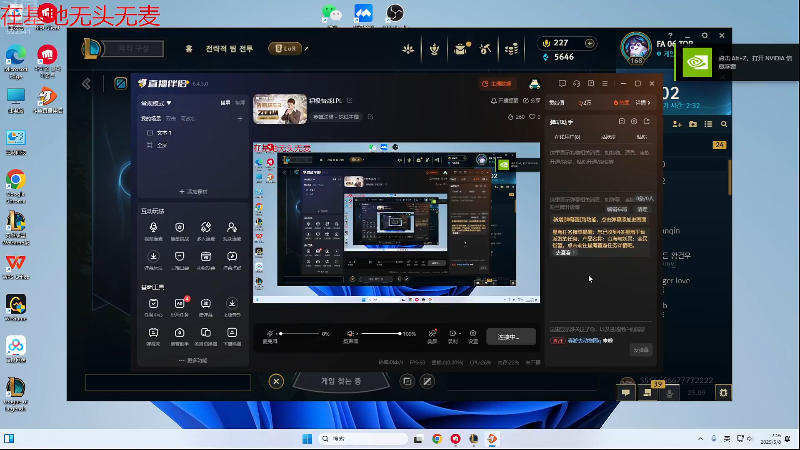Select the third scene tab in scene list

pos(188,118)
